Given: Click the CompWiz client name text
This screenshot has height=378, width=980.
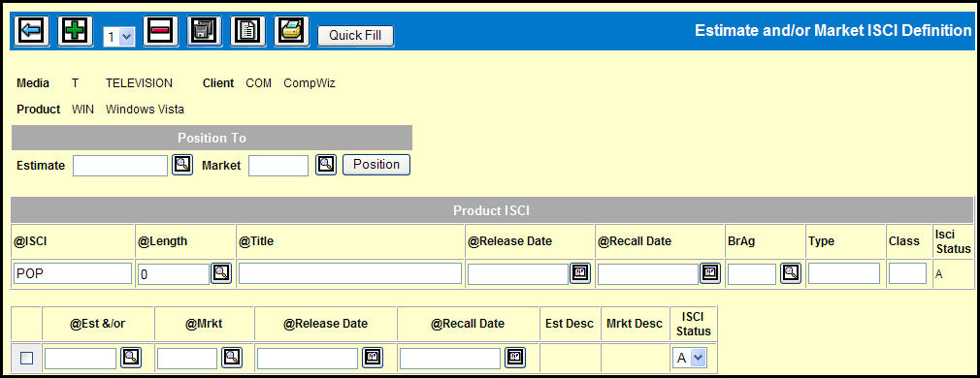Looking at the screenshot, I should (310, 83).
